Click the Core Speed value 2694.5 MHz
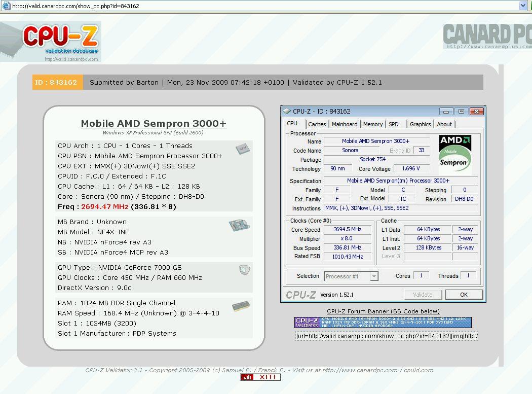This screenshot has height=394, width=532. point(348,229)
